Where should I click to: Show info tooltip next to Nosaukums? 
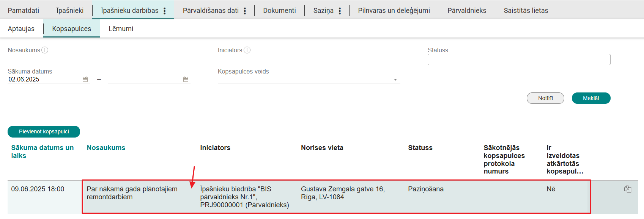point(45,50)
